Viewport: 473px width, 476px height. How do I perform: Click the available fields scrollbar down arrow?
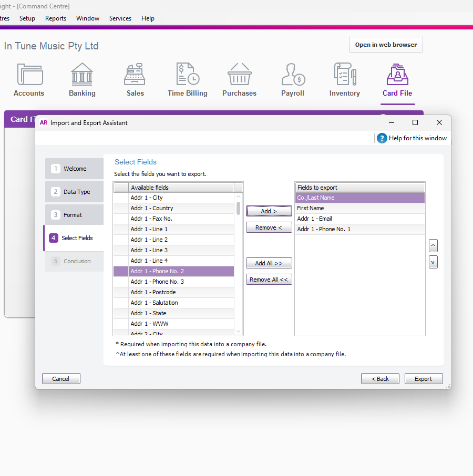coord(238,331)
